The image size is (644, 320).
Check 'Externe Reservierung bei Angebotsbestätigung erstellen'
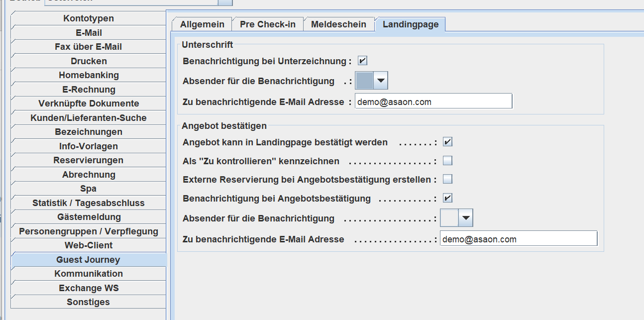(x=447, y=179)
